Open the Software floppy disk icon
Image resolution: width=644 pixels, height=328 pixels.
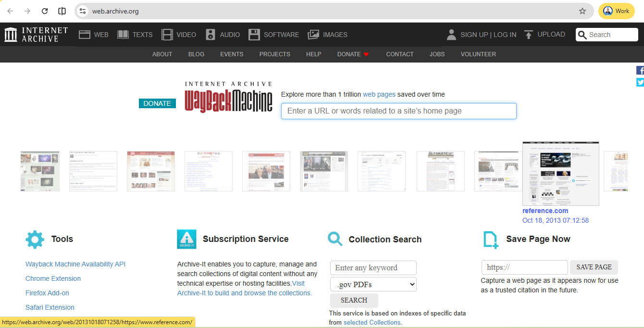click(254, 35)
